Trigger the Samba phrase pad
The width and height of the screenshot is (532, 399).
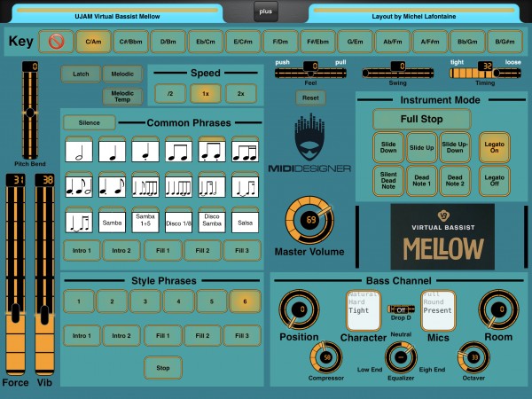coord(112,220)
